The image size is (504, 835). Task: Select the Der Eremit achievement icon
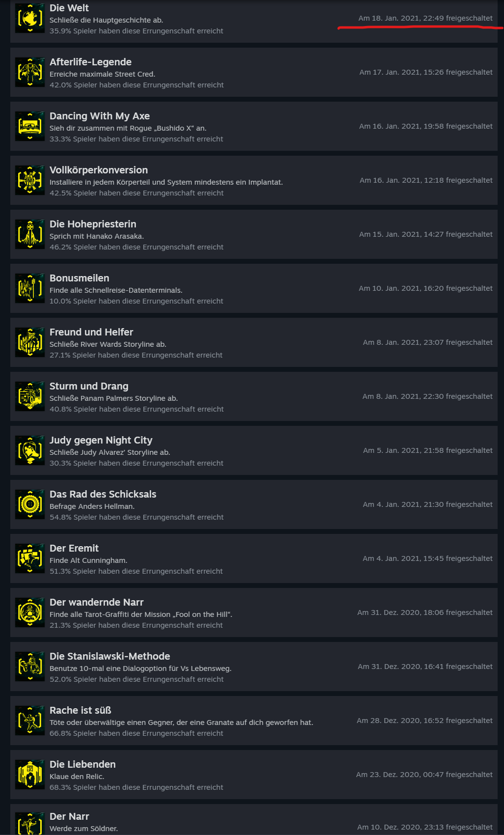coord(30,558)
